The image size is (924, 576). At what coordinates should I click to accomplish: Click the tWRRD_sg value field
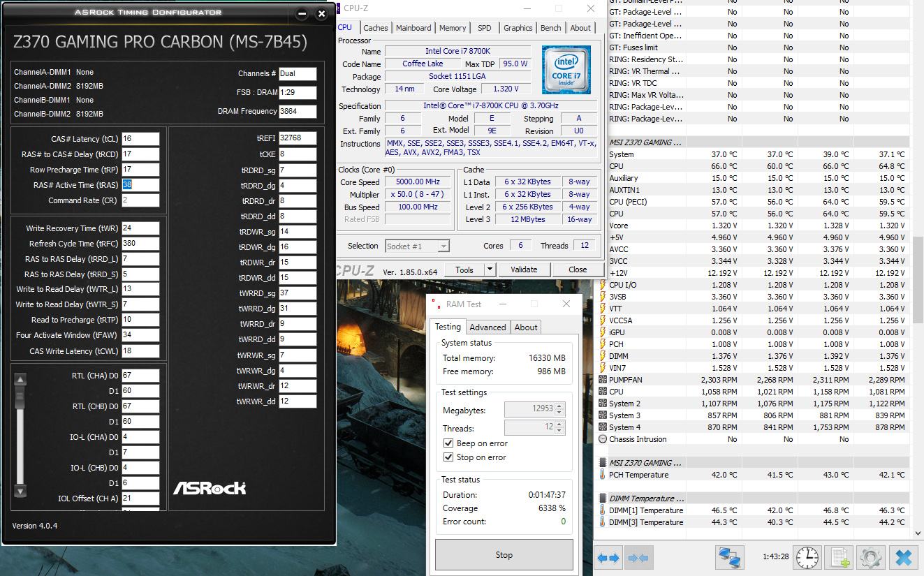298,293
